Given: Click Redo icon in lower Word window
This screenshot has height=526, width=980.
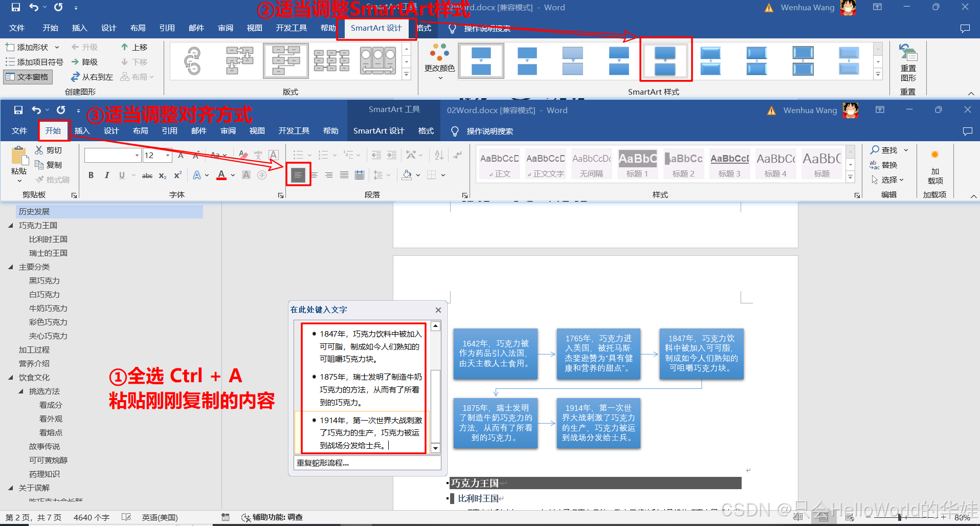Looking at the screenshot, I should click(61, 110).
